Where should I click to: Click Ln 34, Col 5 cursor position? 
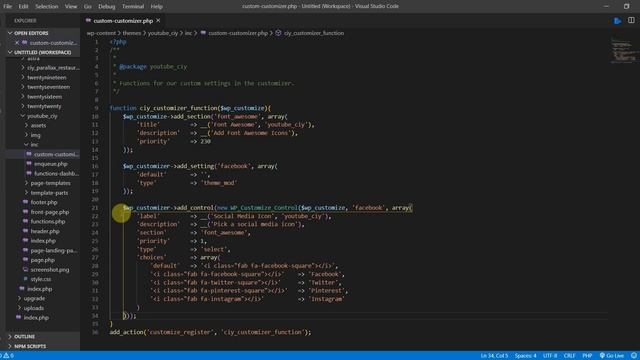tap(494, 356)
